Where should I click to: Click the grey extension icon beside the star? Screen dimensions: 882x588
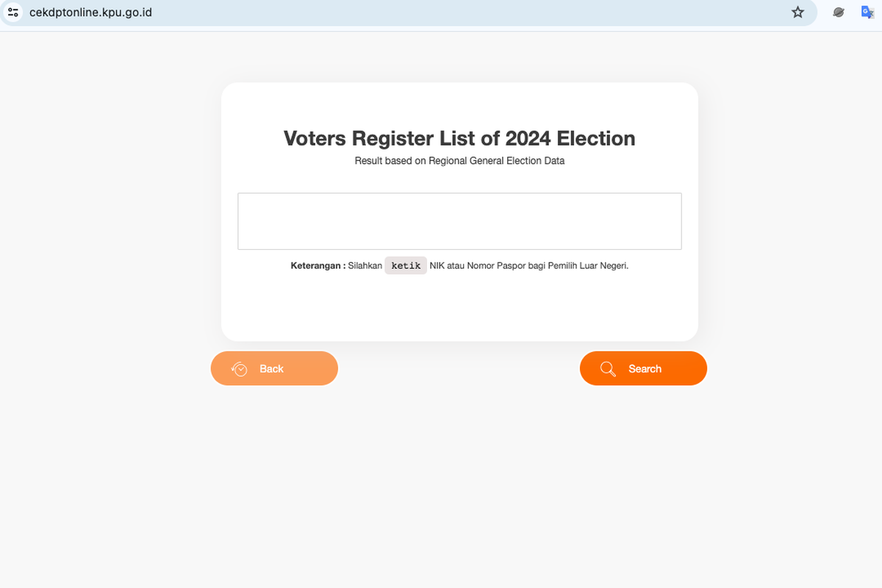pos(838,12)
